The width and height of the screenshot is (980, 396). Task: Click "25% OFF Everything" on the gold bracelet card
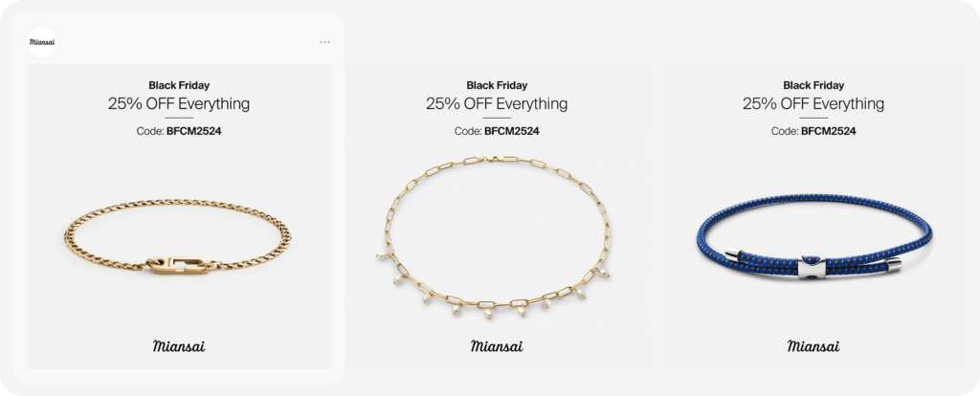pyautogui.click(x=179, y=103)
